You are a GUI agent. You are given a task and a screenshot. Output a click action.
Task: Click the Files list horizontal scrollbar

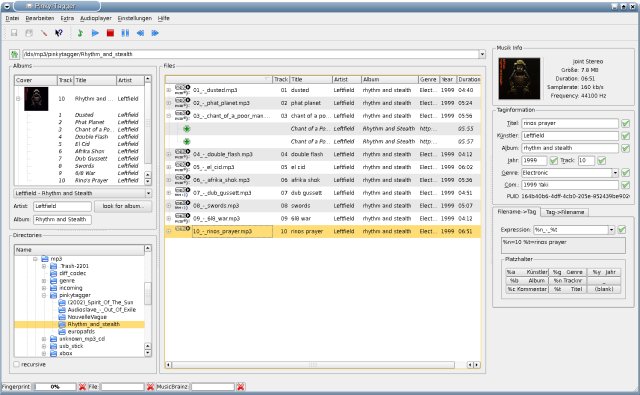[x=313, y=365]
